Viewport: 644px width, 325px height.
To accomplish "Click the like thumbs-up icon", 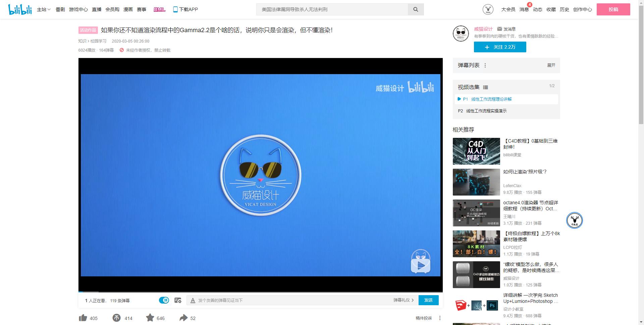I will point(83,318).
